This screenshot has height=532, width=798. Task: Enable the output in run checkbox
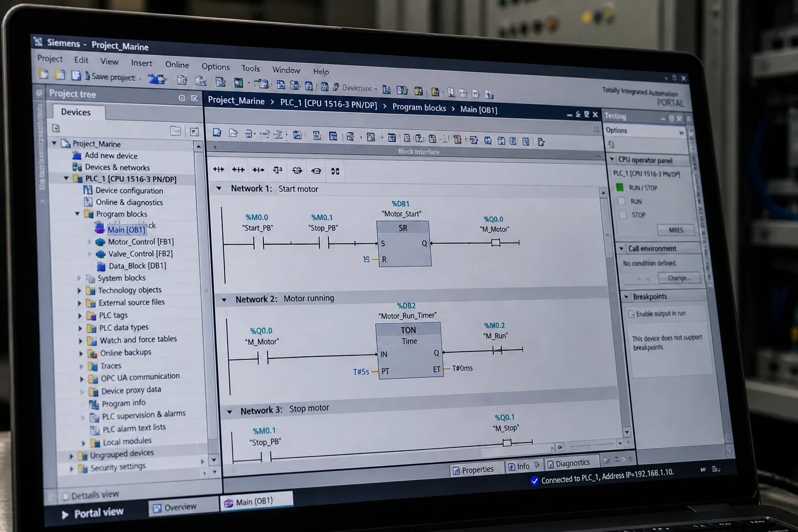(631, 314)
